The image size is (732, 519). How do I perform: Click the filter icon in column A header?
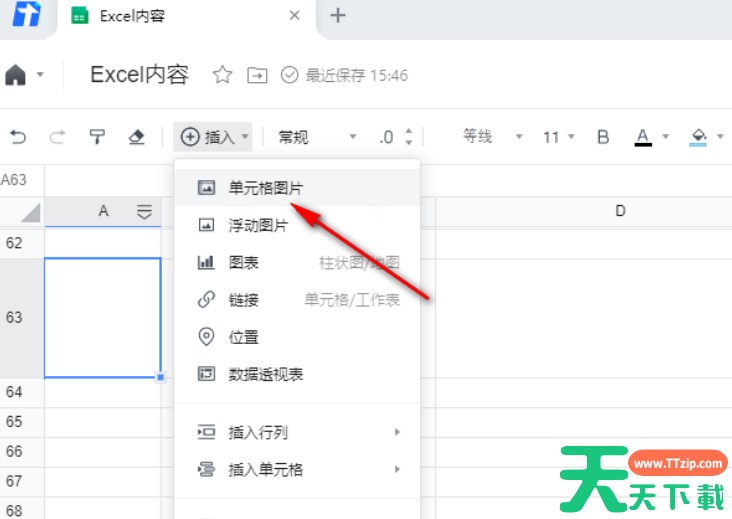pyautogui.click(x=144, y=211)
